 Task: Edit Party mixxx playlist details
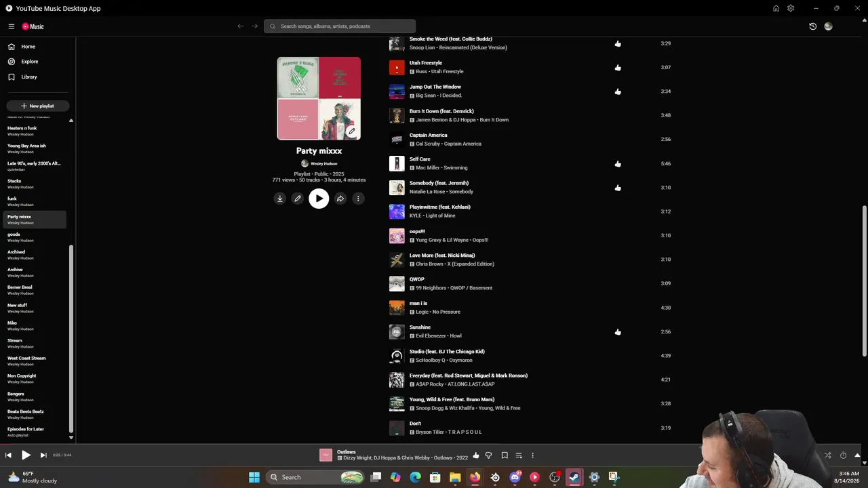(x=297, y=199)
